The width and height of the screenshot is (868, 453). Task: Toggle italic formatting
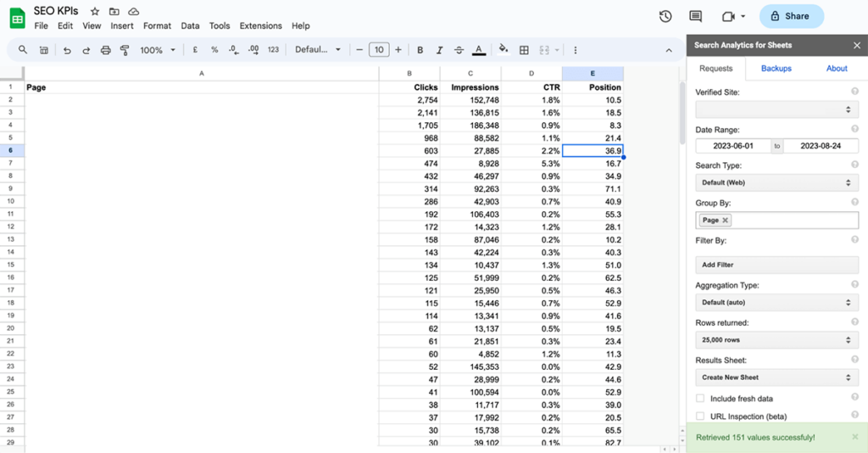(440, 50)
